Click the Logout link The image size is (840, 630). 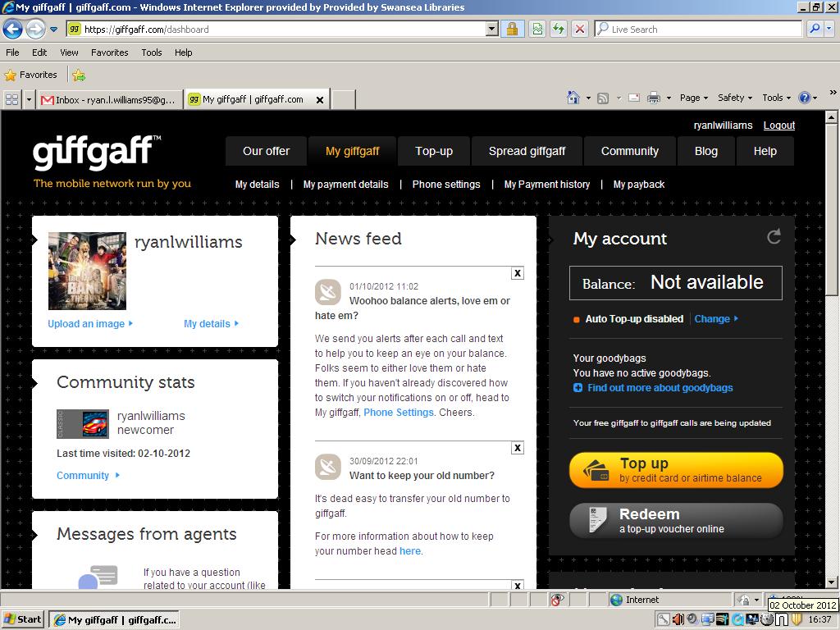pos(778,126)
